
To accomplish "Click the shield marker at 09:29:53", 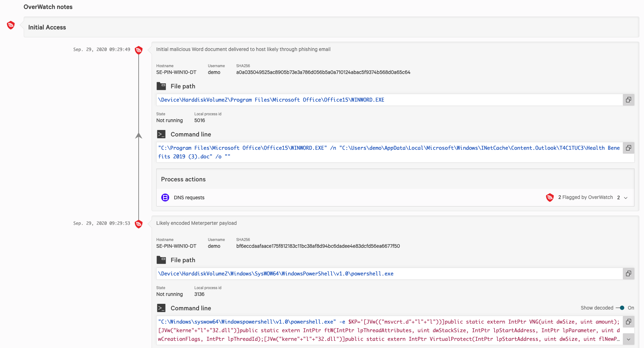I will (x=139, y=224).
